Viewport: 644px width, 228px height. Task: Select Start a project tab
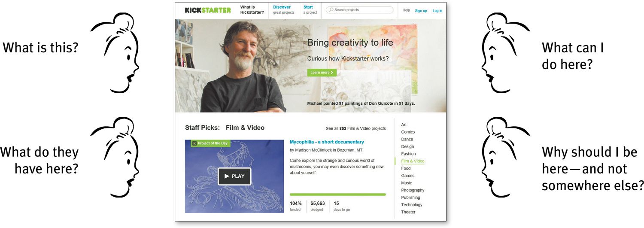(x=310, y=10)
